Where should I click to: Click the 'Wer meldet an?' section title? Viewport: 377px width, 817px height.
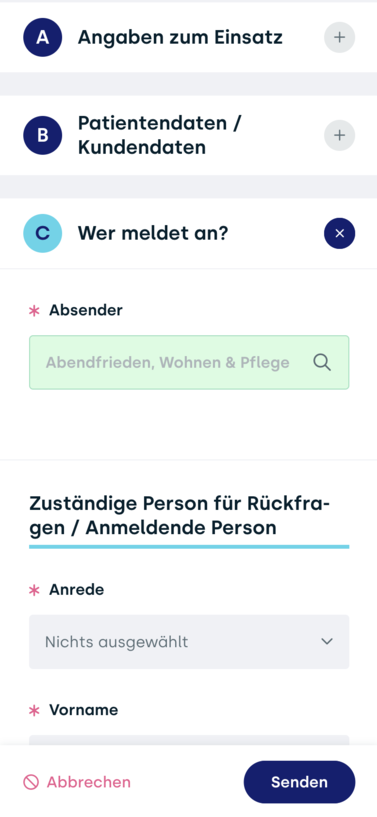point(153,233)
